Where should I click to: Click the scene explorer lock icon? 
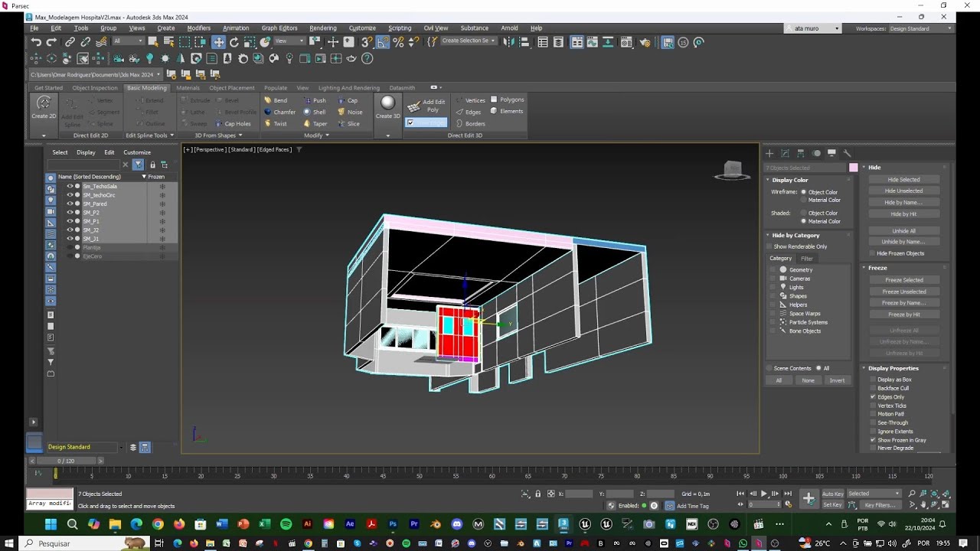[152, 165]
